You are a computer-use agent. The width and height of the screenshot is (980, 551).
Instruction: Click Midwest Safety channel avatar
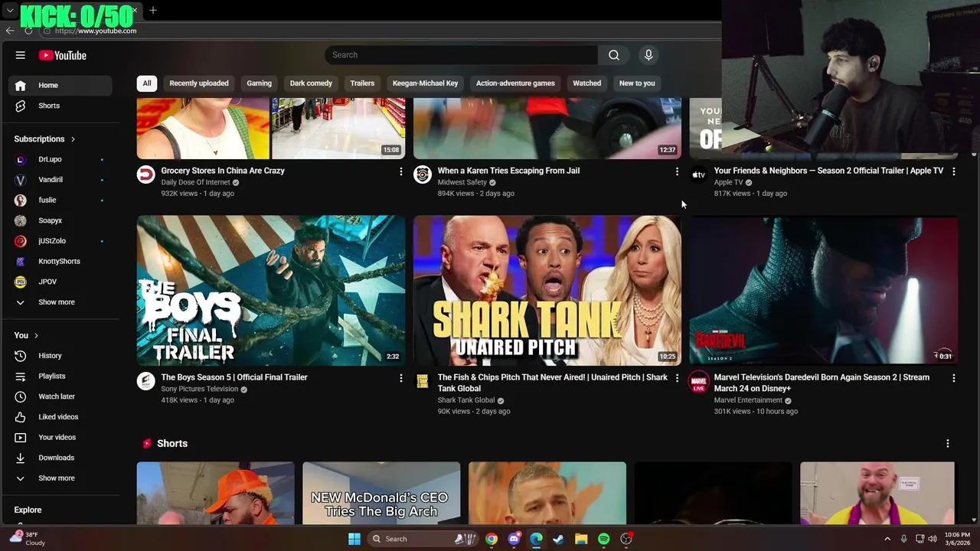pyautogui.click(x=422, y=174)
